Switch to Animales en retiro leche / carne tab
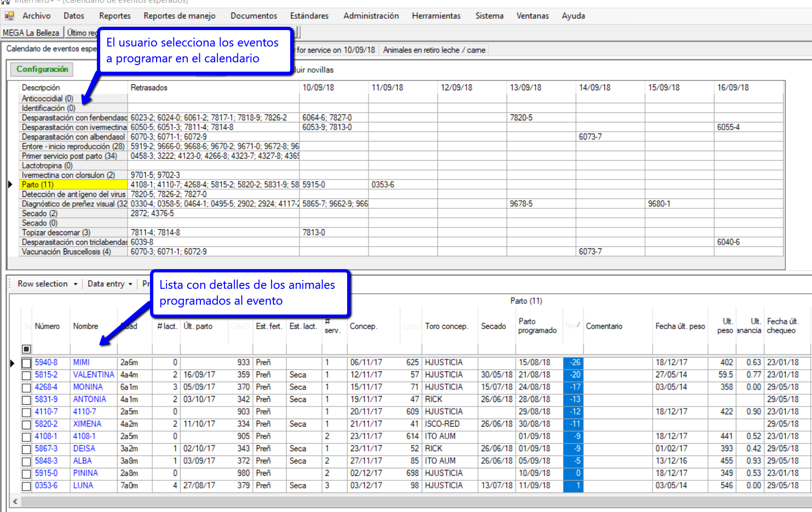 click(434, 50)
